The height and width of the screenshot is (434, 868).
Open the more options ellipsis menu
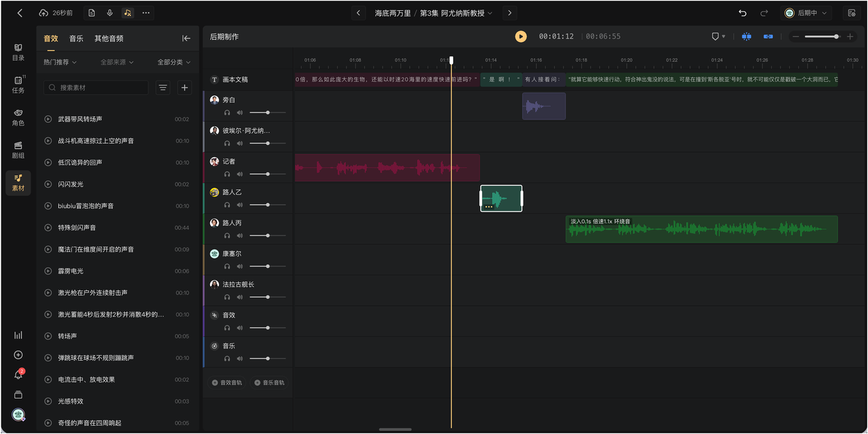coord(146,13)
